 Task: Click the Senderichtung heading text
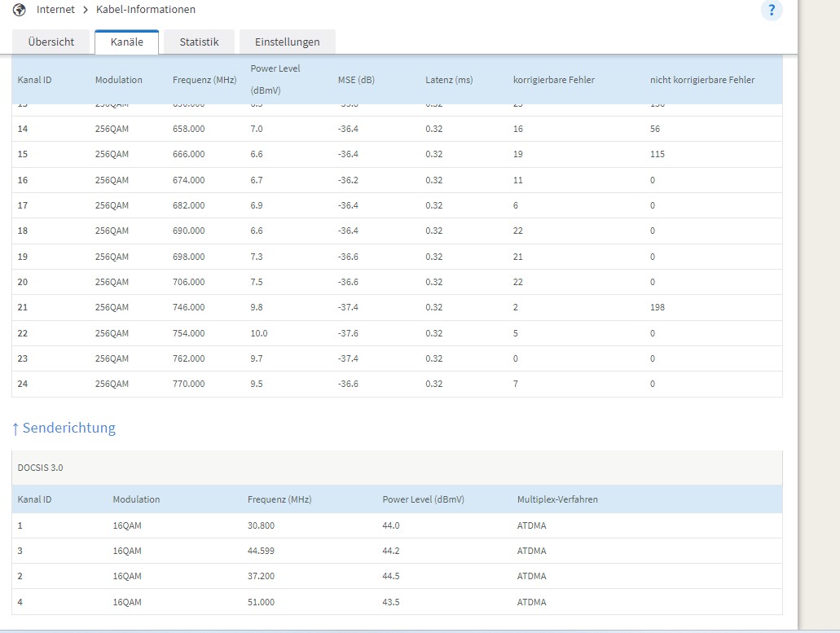pos(68,428)
